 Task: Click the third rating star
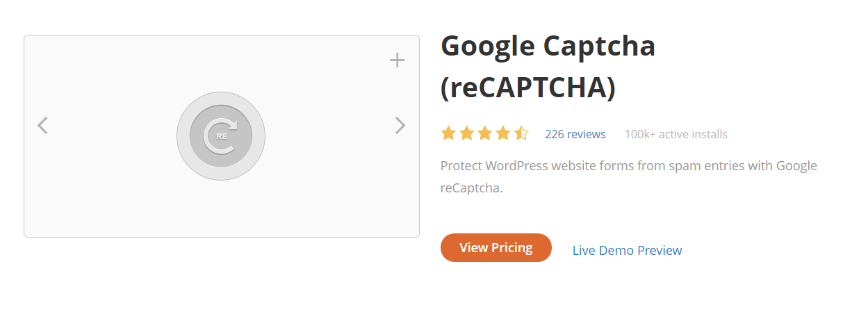point(484,133)
